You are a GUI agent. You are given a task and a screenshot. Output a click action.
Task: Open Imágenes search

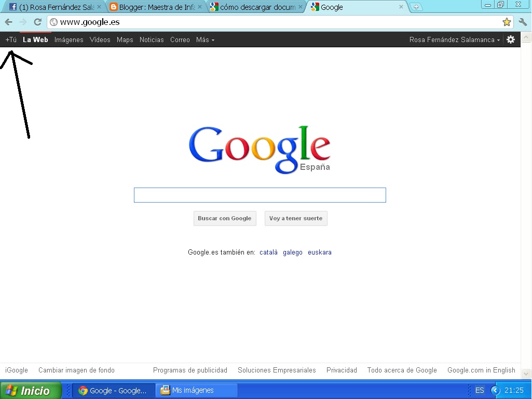point(69,39)
